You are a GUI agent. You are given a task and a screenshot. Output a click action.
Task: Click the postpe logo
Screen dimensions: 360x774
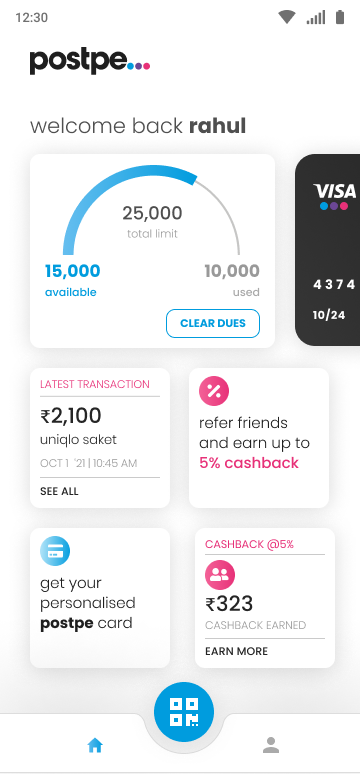tap(89, 62)
